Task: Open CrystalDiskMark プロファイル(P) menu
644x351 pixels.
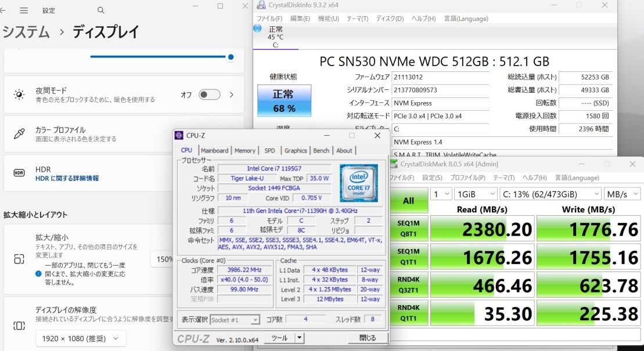Action: pyautogui.click(x=467, y=178)
